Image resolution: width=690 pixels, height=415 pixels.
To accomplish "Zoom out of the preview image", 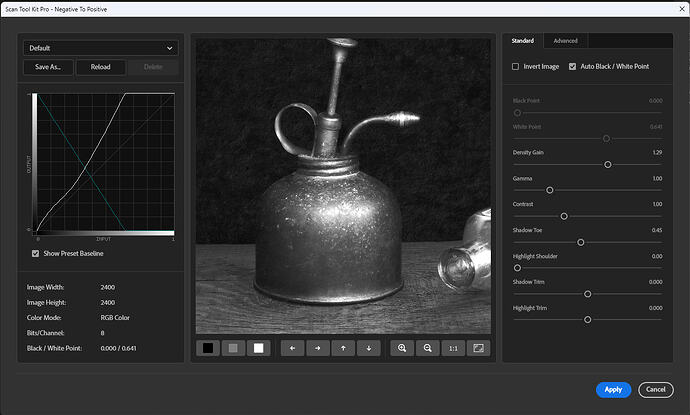I will coord(427,348).
